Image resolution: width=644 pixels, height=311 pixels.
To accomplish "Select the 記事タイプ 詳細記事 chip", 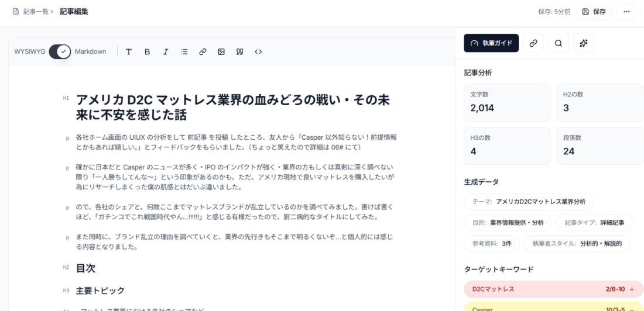I will point(594,222).
